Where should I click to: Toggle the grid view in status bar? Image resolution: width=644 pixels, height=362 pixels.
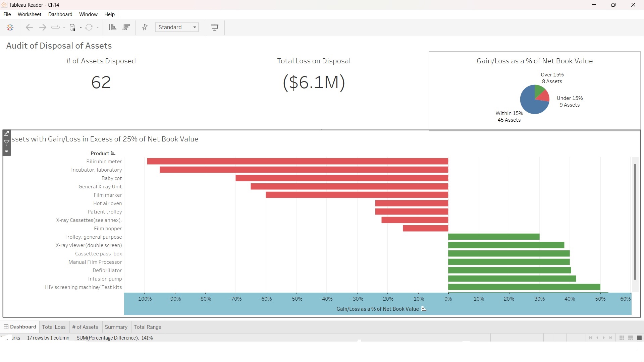pos(622,338)
